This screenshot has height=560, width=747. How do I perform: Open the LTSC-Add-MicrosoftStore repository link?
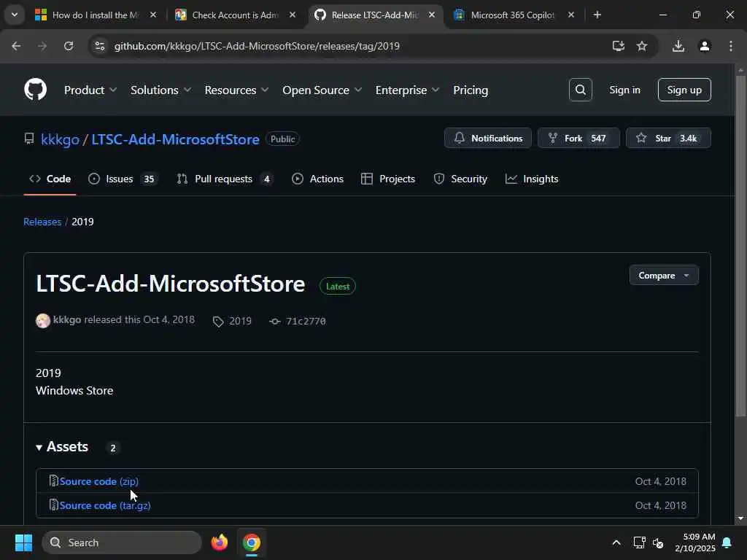pos(175,139)
